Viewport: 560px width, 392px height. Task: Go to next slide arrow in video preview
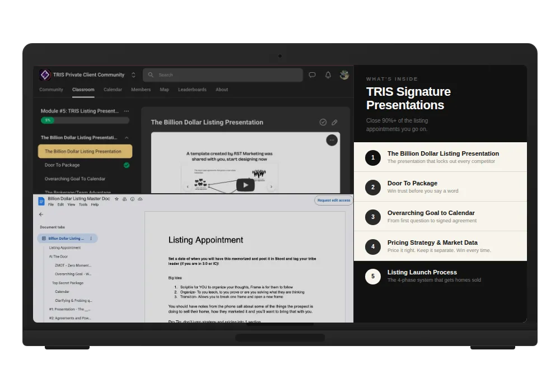point(272,186)
